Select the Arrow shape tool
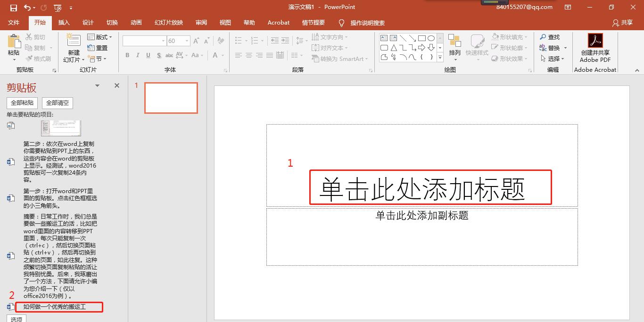Viewport: 644px width, 322px height. [x=412, y=38]
